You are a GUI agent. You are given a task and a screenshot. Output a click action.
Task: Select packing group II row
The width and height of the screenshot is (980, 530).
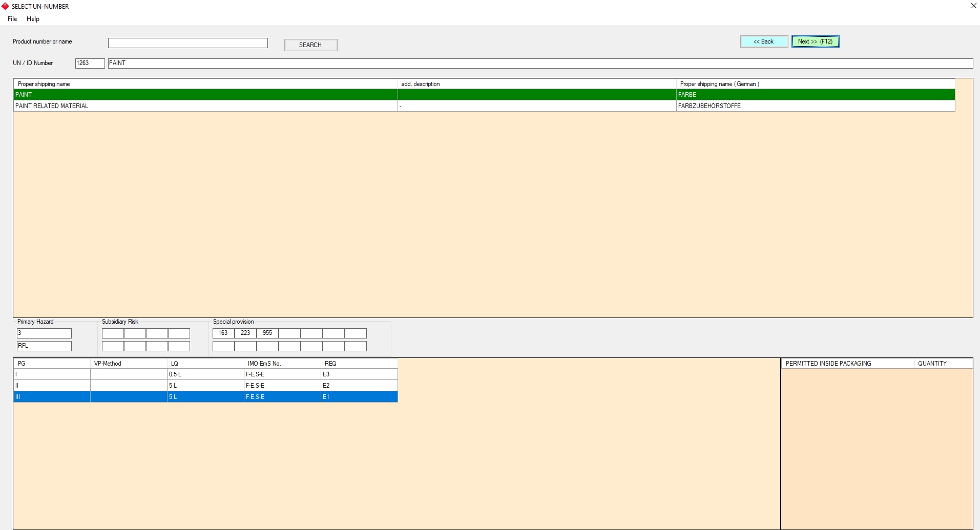pos(51,386)
